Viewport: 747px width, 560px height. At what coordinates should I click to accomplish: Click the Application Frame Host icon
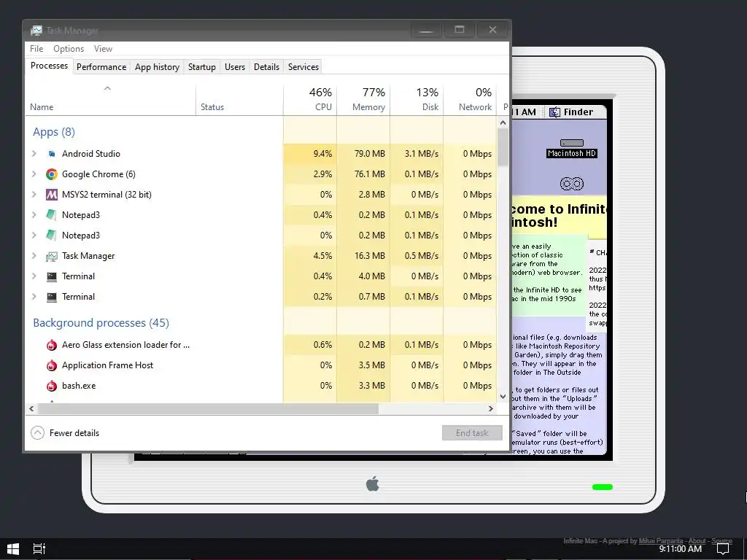[x=52, y=366]
